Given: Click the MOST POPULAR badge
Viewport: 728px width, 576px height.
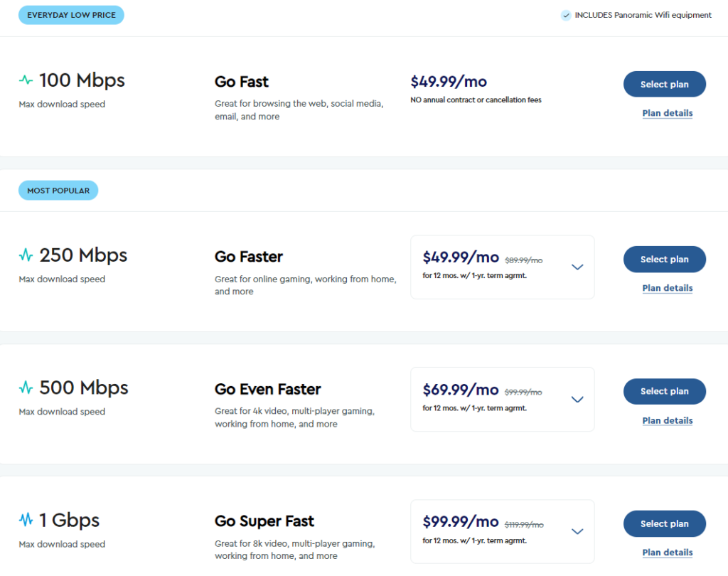Looking at the screenshot, I should point(58,191).
